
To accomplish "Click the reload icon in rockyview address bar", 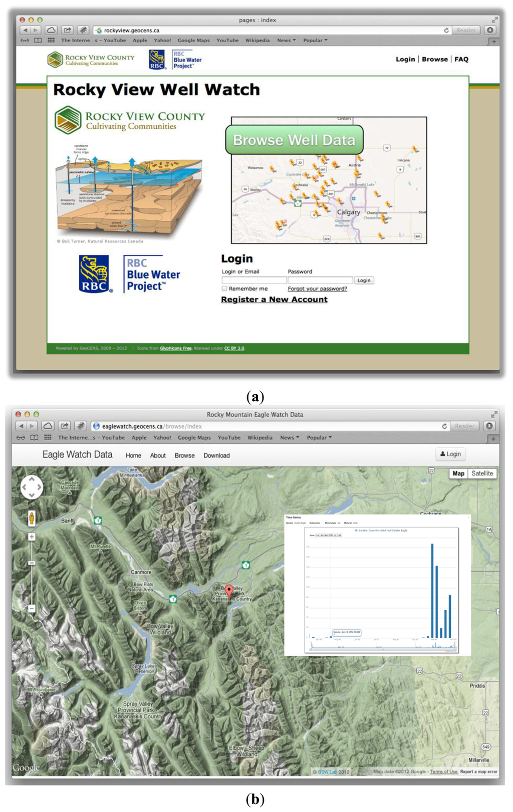I will click(446, 30).
